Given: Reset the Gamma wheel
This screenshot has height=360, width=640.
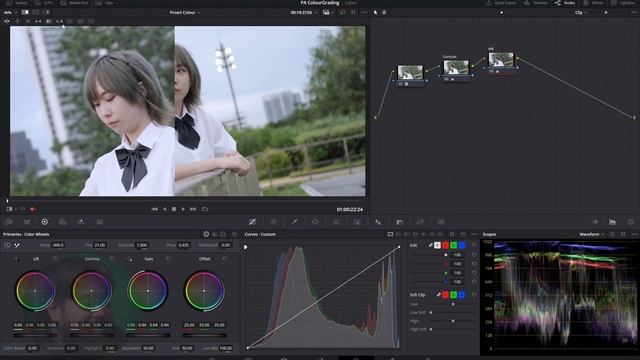Looking at the screenshot, I should [x=111, y=259].
